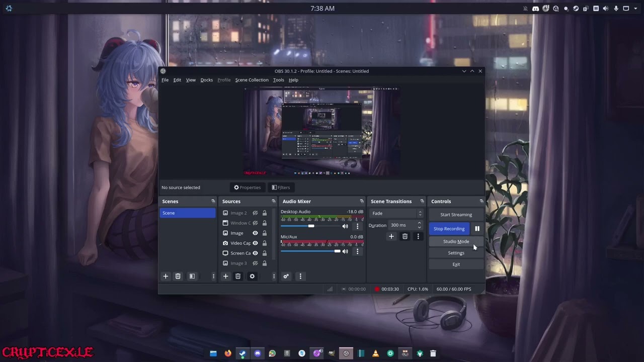Open Desktop Audio three-dot options menu

[357, 226]
